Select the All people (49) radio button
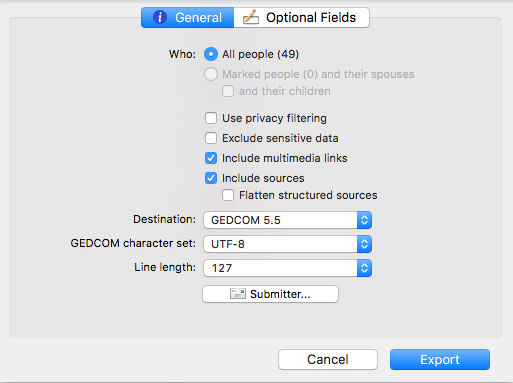 211,54
